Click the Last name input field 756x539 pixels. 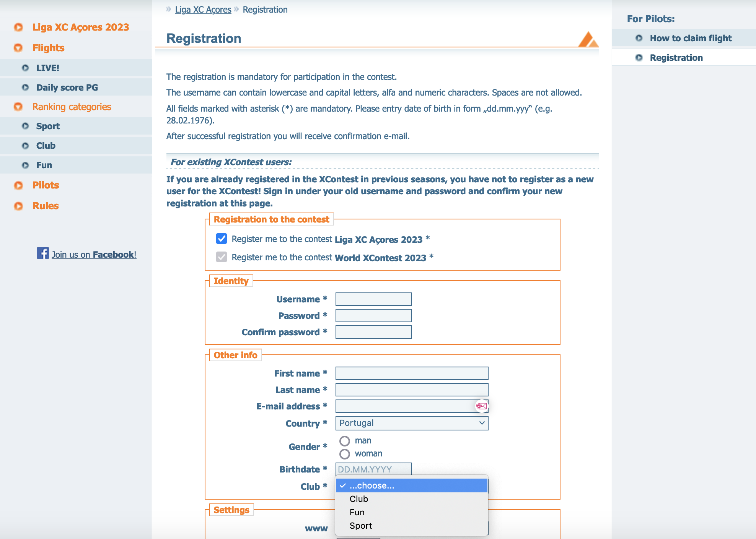pos(412,390)
